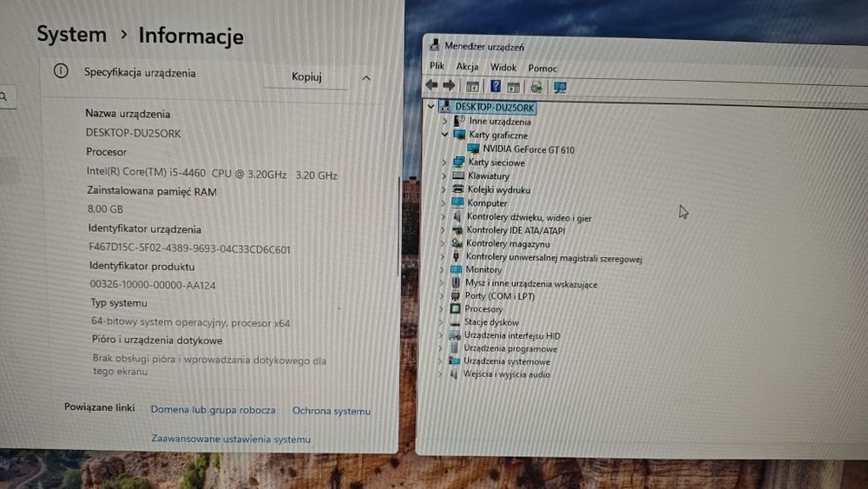Go back to System breadcrumb
This screenshot has width=868, height=489.
pyautogui.click(x=71, y=35)
